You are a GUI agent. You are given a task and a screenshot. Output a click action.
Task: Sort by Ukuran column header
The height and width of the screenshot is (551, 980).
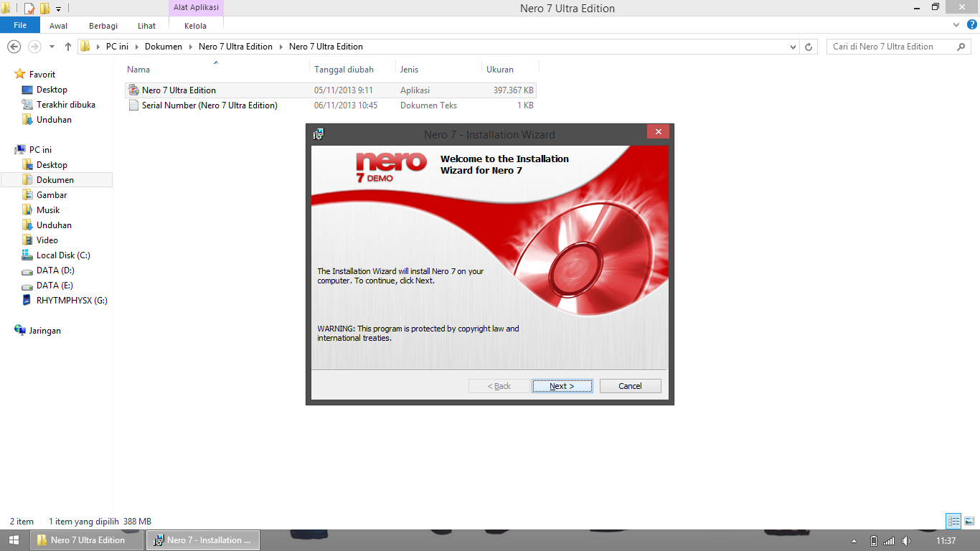[509, 70]
